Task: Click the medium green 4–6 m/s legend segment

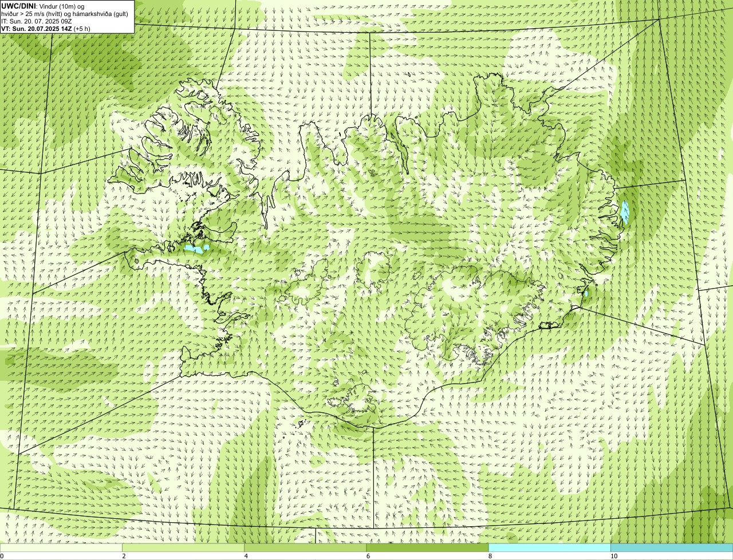Action: (305, 547)
